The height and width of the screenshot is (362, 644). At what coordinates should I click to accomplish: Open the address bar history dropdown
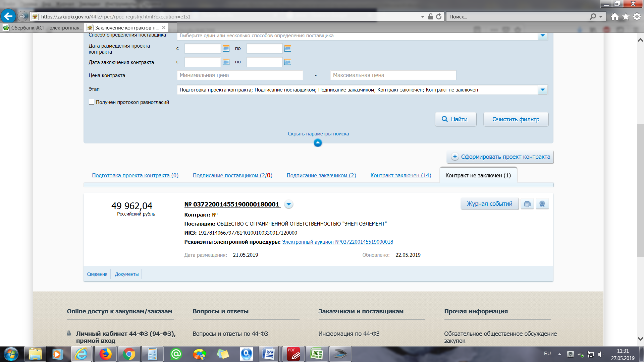coord(422,16)
